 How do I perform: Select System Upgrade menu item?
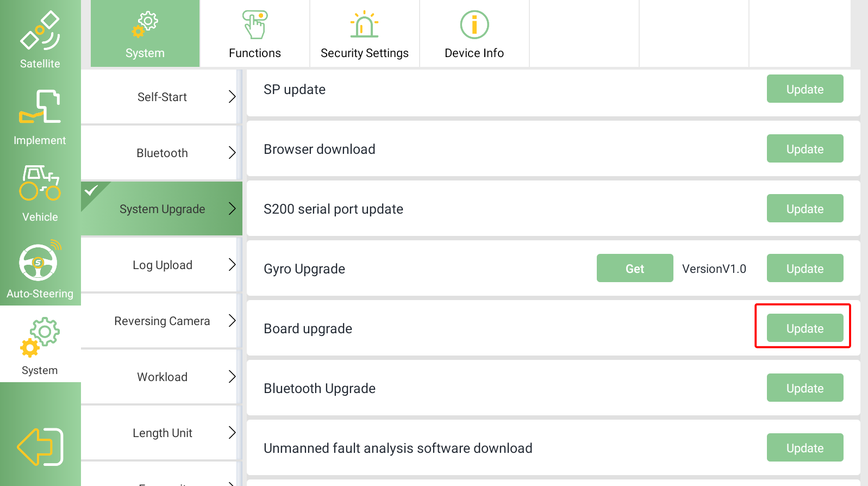(x=162, y=209)
